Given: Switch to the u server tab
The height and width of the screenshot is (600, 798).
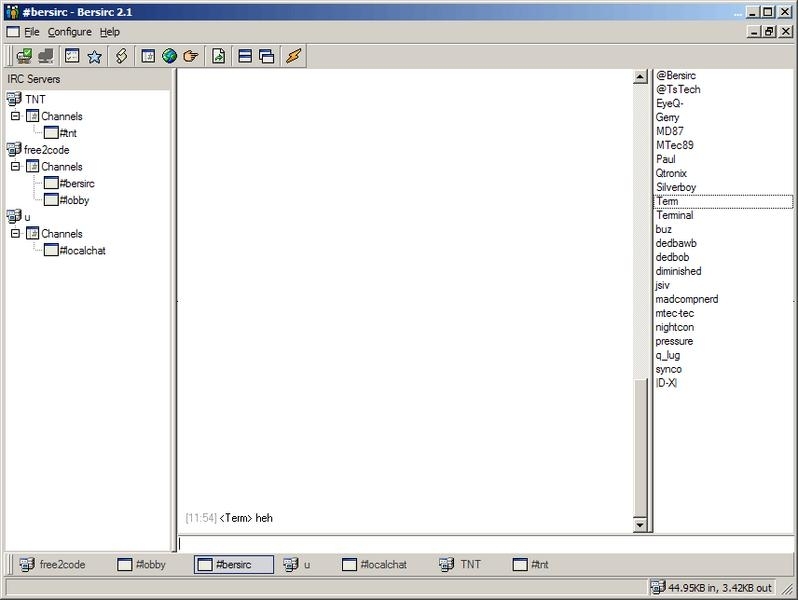Looking at the screenshot, I should 297,564.
